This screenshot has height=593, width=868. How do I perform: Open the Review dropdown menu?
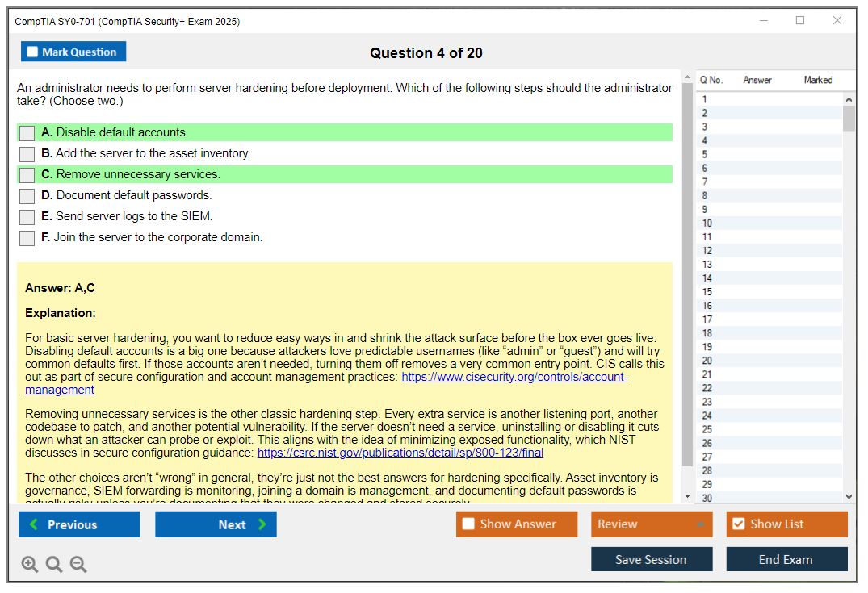tap(651, 524)
